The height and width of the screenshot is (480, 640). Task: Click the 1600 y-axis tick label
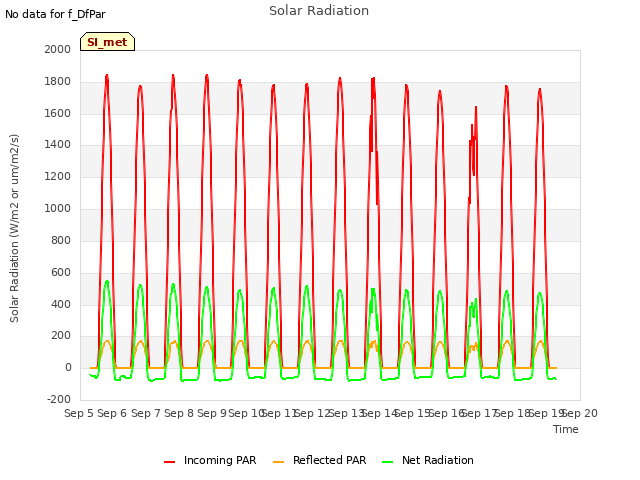58,113
